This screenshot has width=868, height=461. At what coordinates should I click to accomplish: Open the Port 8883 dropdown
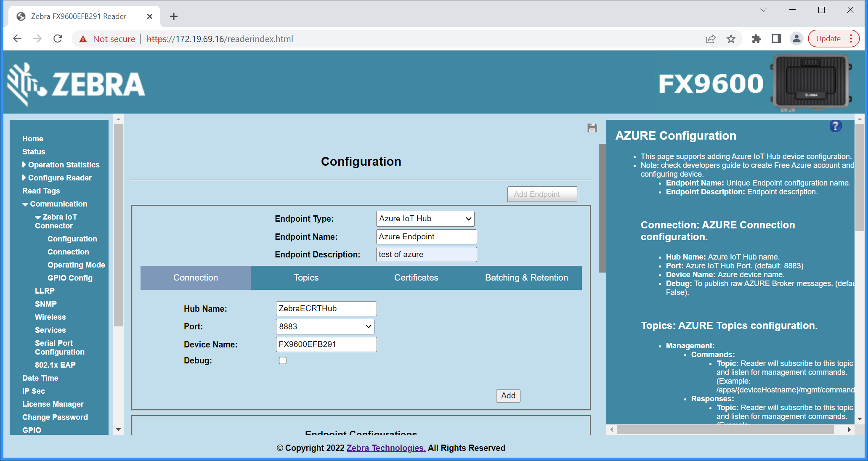tap(325, 327)
